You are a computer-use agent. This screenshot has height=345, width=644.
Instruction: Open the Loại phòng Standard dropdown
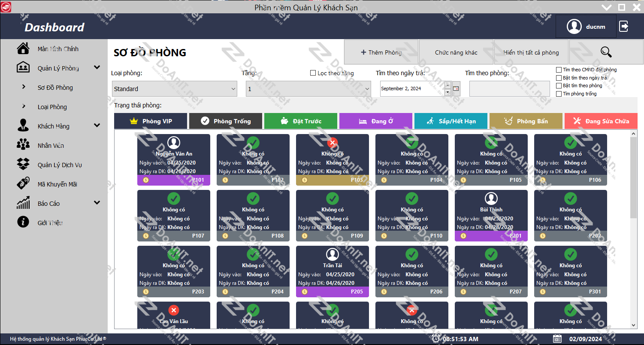coord(174,89)
